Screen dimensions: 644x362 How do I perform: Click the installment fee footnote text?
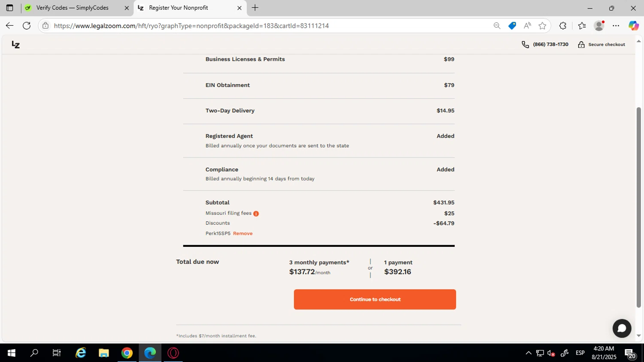(216, 336)
